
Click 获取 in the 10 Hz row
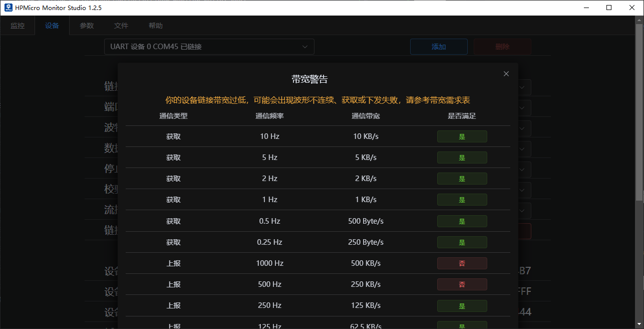[174, 136]
